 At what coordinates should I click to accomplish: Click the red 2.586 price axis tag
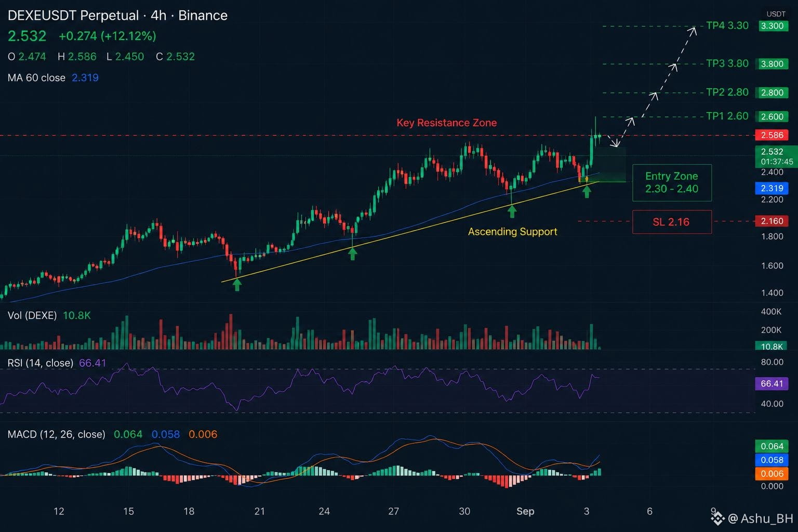click(x=772, y=135)
